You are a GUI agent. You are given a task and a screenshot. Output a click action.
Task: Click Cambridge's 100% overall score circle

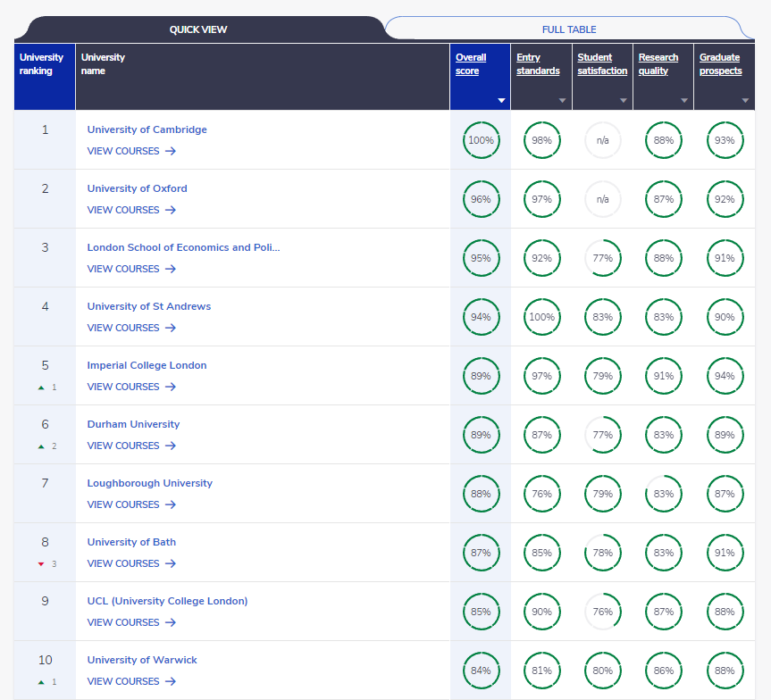coord(481,140)
